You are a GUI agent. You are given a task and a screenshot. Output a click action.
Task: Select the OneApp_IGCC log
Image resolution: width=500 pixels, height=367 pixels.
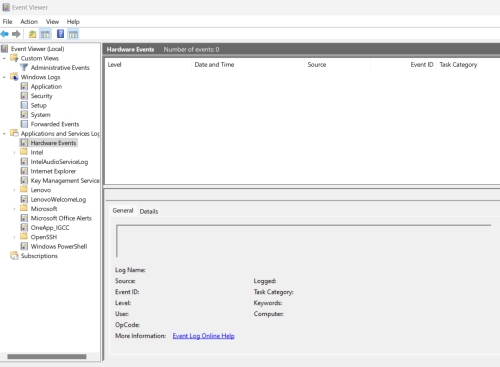(x=50, y=227)
